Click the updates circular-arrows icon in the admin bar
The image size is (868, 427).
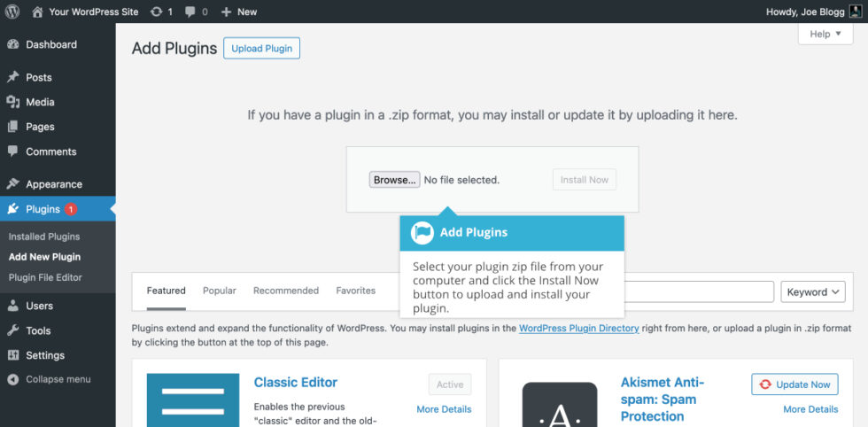point(156,12)
